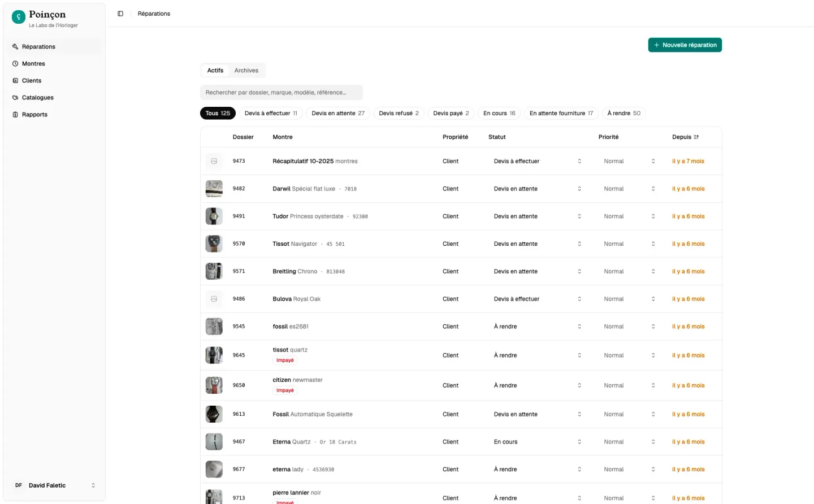
Task: Open the Breitling Chrono thumbnail
Action: [x=214, y=271]
